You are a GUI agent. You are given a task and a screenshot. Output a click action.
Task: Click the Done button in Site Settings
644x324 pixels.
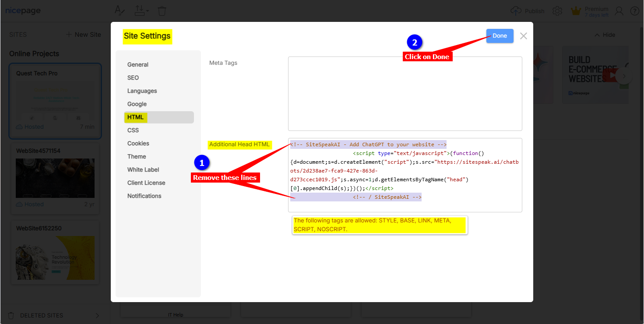coord(500,36)
